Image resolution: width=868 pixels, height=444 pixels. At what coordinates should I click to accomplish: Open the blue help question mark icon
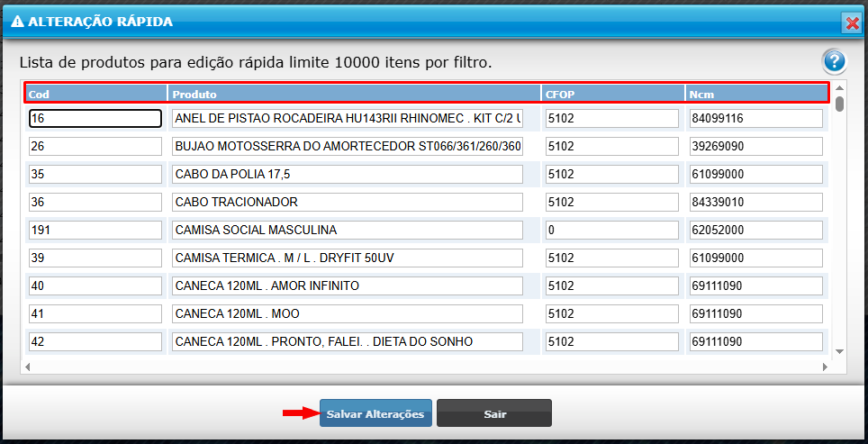[x=834, y=62]
